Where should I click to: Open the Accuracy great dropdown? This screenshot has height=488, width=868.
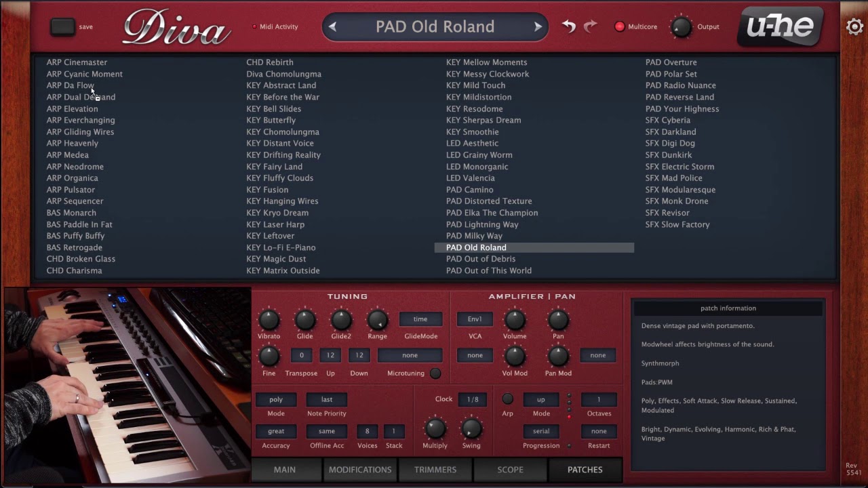pyautogui.click(x=276, y=431)
